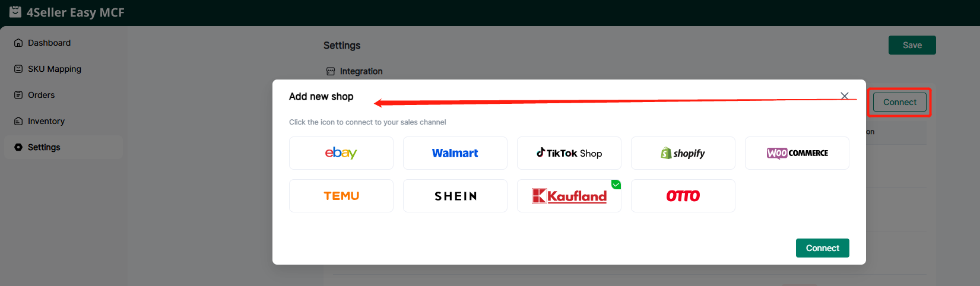Toggle the green checkmark on Kaufland tile
Screen dimensions: 980x286
tap(616, 185)
